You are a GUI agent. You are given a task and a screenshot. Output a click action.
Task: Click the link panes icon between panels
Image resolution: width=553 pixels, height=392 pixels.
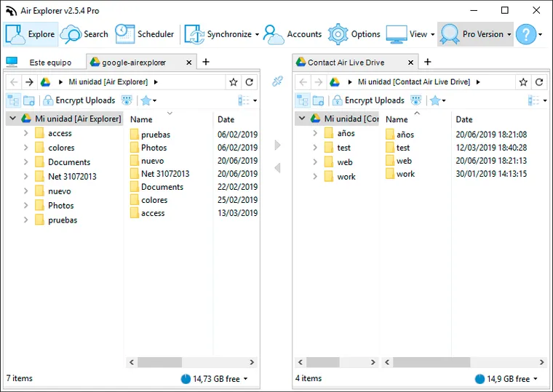[277, 81]
